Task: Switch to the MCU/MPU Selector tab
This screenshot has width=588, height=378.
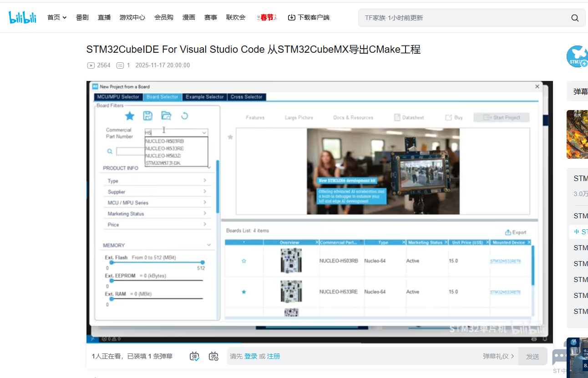Action: [118, 97]
